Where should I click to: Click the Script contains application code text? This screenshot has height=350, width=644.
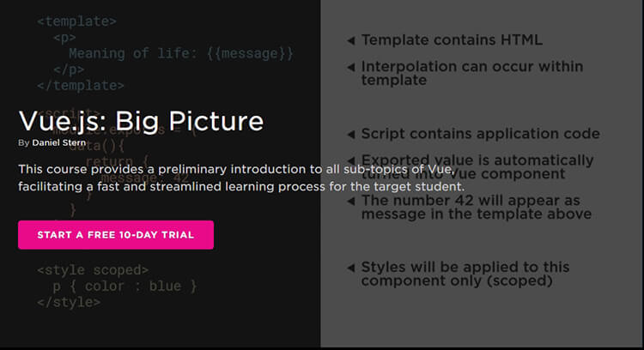(481, 134)
